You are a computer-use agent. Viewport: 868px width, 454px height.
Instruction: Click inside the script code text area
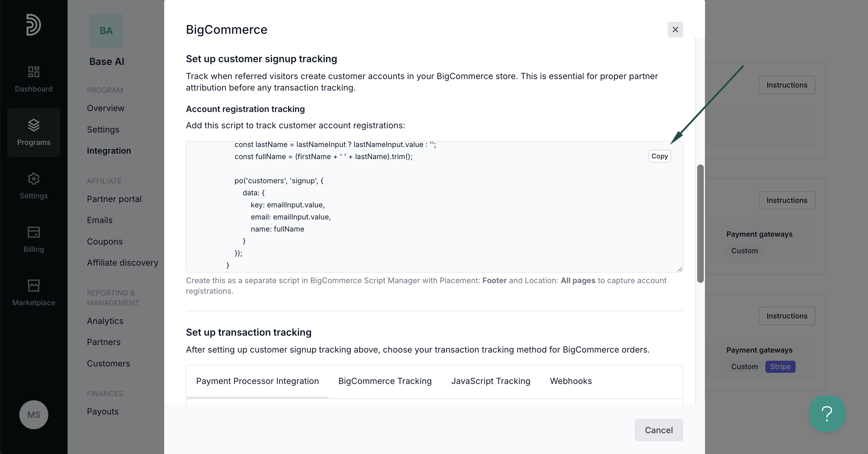pyautogui.click(x=434, y=206)
